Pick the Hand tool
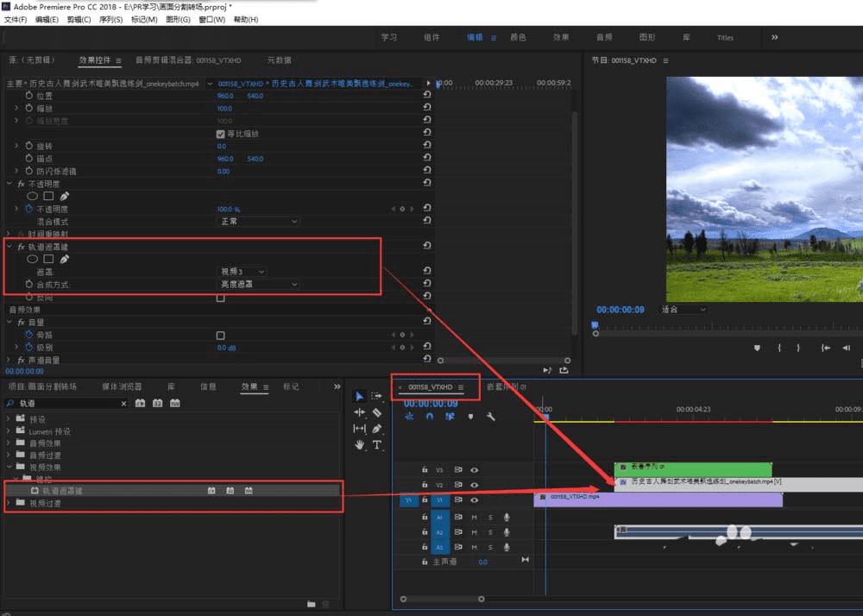Screen dimensions: 863x616 [x=359, y=444]
